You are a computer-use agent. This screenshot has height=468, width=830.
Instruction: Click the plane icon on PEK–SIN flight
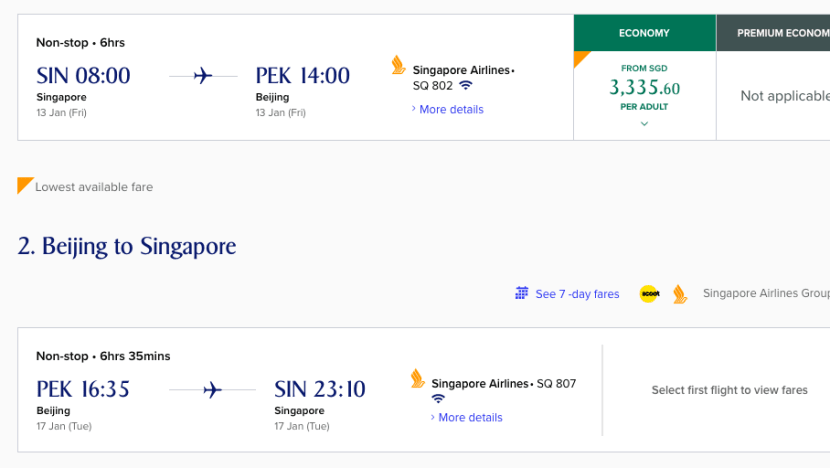pyautogui.click(x=212, y=389)
